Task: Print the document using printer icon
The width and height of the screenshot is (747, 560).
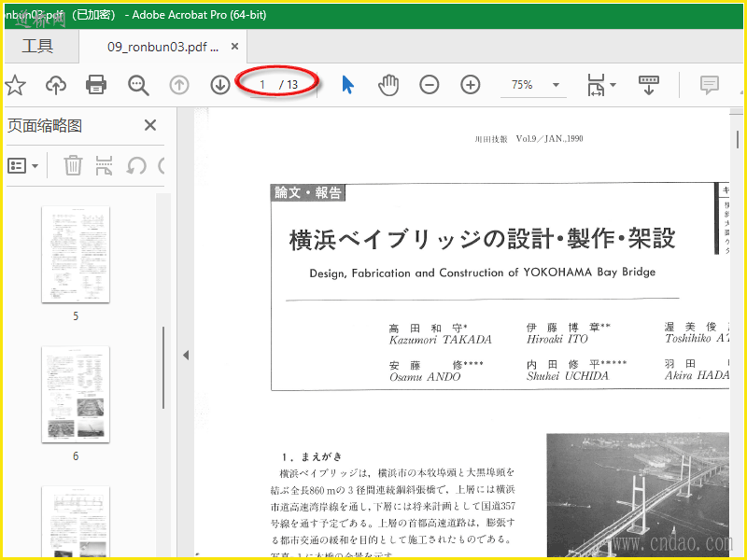Action: click(96, 85)
